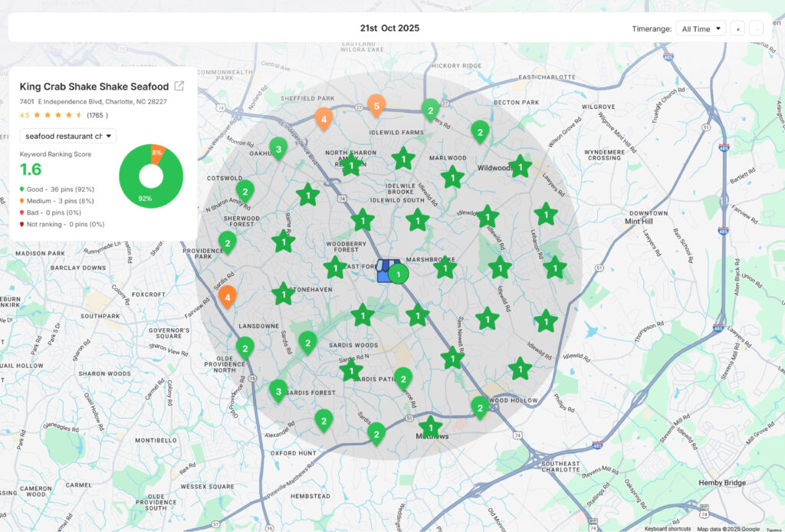
Task: Click green 2 pin above Sardis Woods label
Action: pos(308,343)
